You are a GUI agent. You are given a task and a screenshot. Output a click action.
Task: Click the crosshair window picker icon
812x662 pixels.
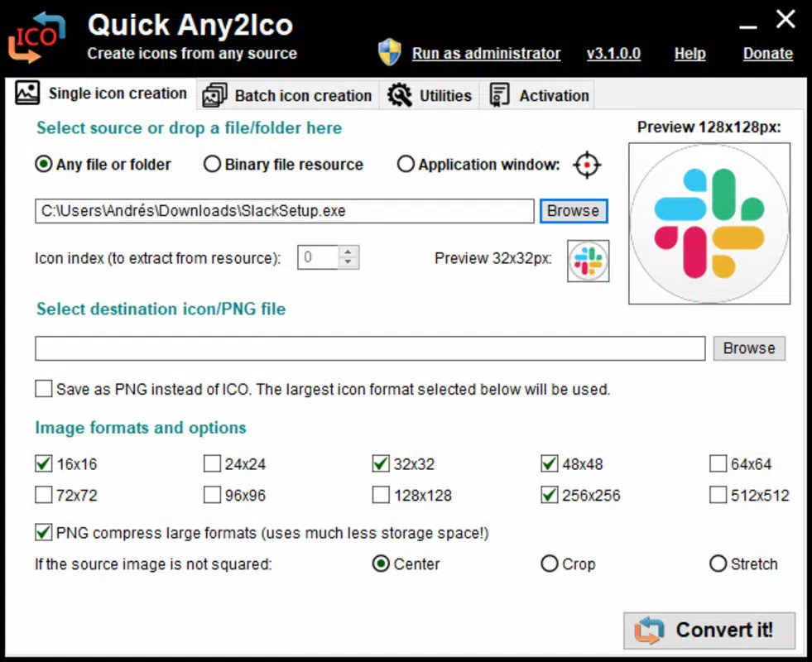(587, 165)
